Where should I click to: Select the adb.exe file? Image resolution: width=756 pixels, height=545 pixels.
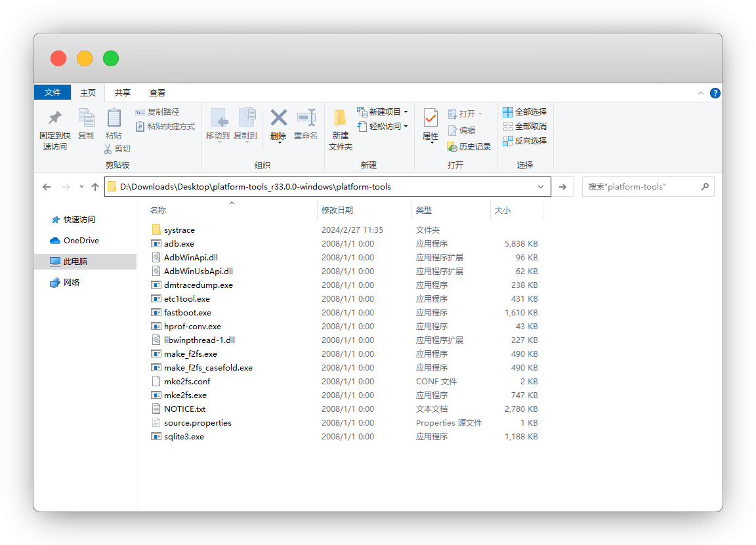[x=179, y=244]
